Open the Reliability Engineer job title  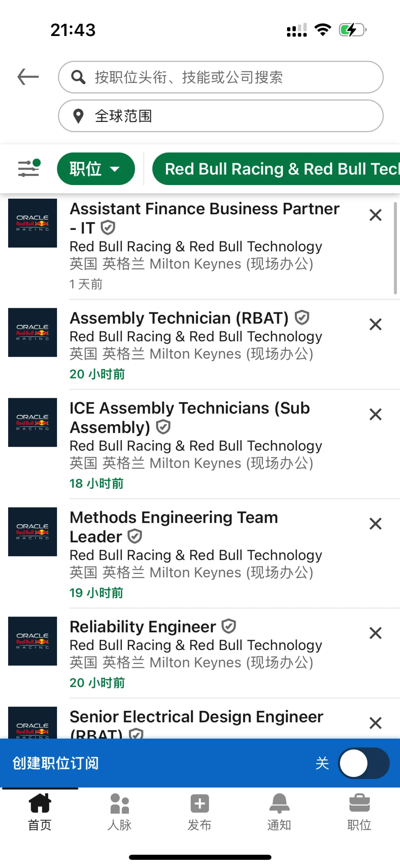[143, 627]
